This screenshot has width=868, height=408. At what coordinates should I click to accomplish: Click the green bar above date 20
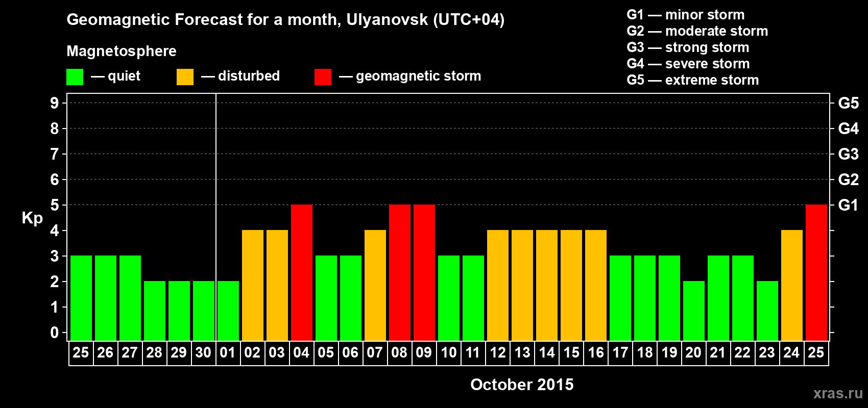[694, 311]
